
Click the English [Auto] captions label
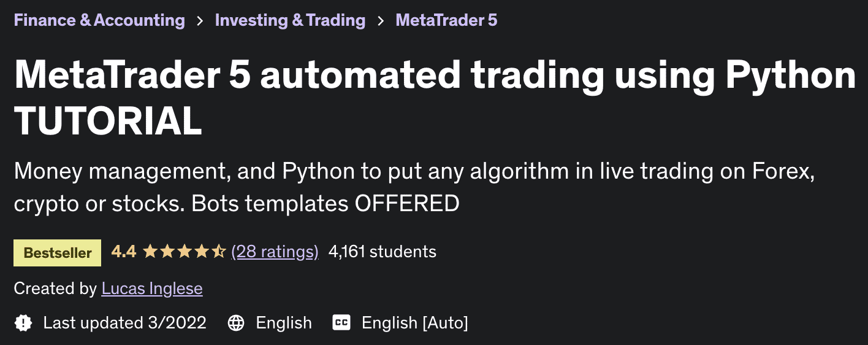point(415,322)
